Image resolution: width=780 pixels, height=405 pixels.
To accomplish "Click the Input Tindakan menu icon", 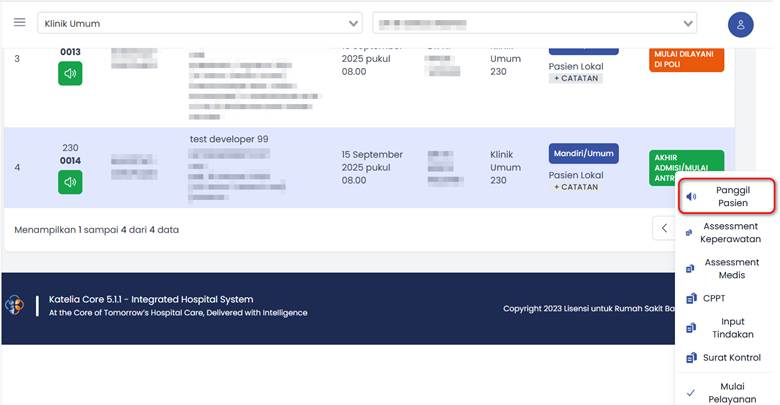I will (x=690, y=328).
